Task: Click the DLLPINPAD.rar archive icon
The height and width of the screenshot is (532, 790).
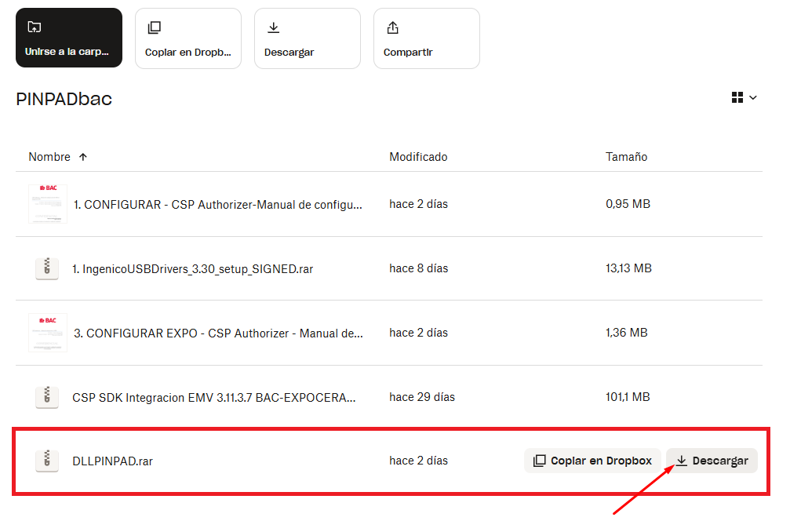Action: pos(47,461)
